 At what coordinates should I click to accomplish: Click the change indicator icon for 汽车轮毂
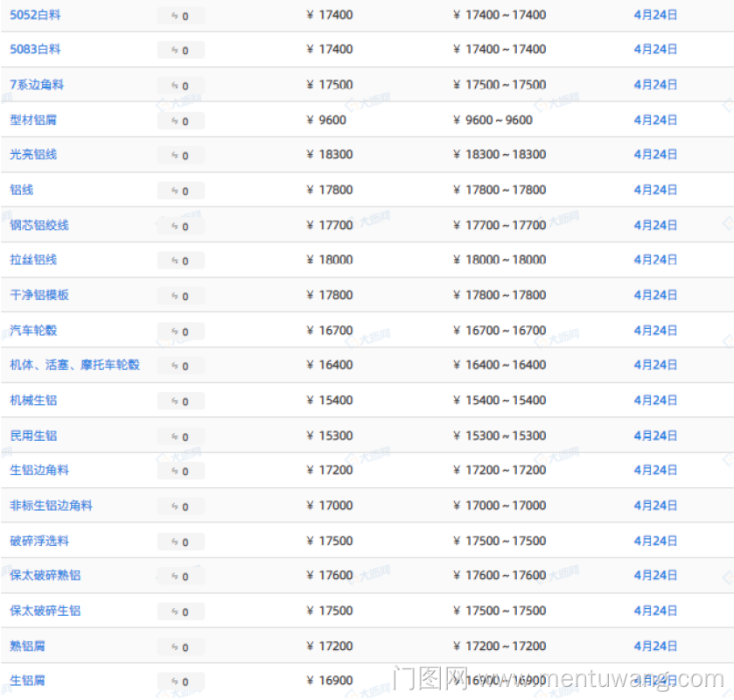[x=175, y=332]
